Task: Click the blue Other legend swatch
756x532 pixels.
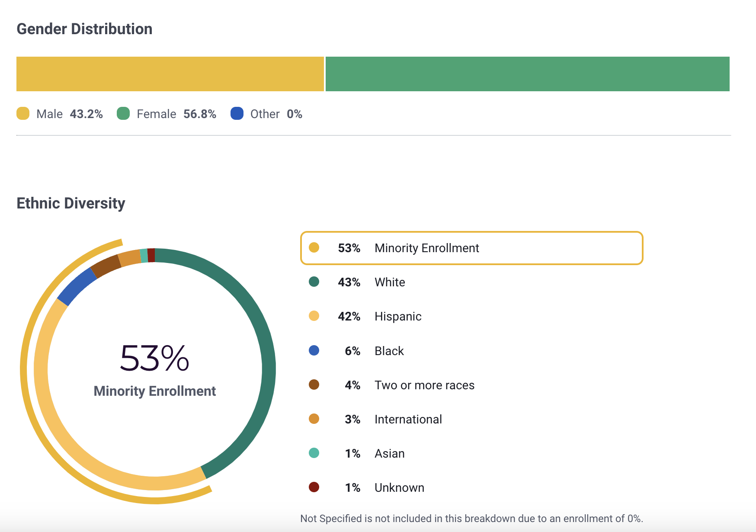Action: click(x=237, y=114)
